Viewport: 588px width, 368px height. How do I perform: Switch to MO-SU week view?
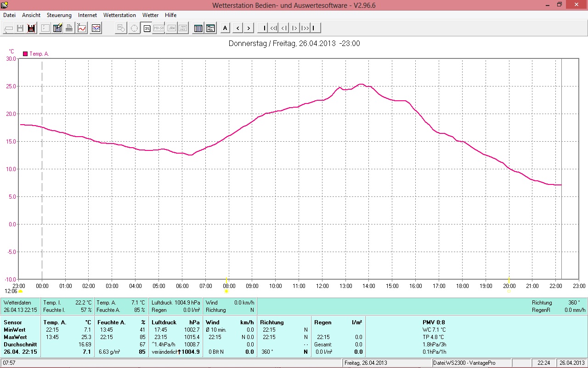159,28
